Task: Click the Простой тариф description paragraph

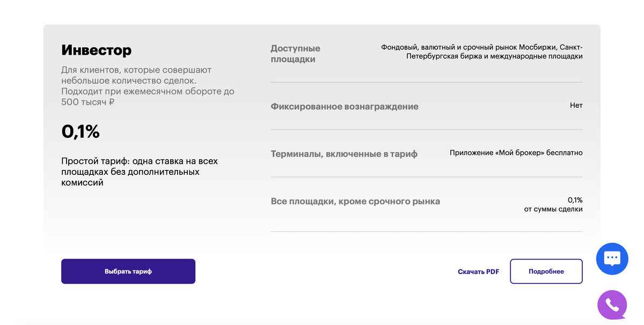Action: [140, 172]
